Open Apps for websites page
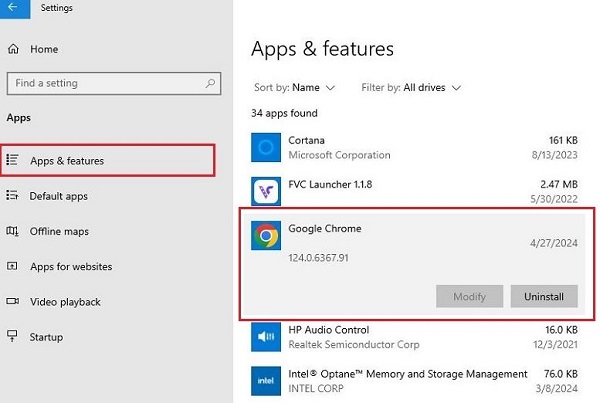 pyautogui.click(x=71, y=266)
